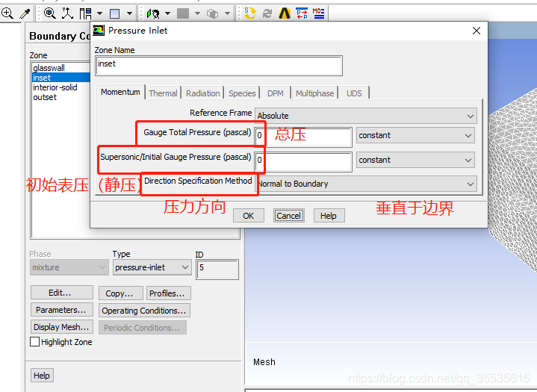The image size is (537, 392).
Task: Click the Pressure Inlet dialog title icon
Action: click(99, 31)
